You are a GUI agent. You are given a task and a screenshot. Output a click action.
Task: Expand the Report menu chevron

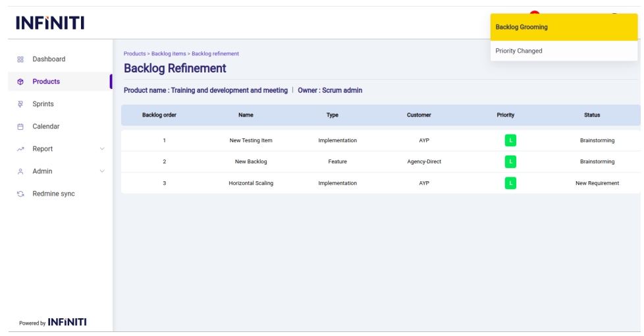point(102,149)
